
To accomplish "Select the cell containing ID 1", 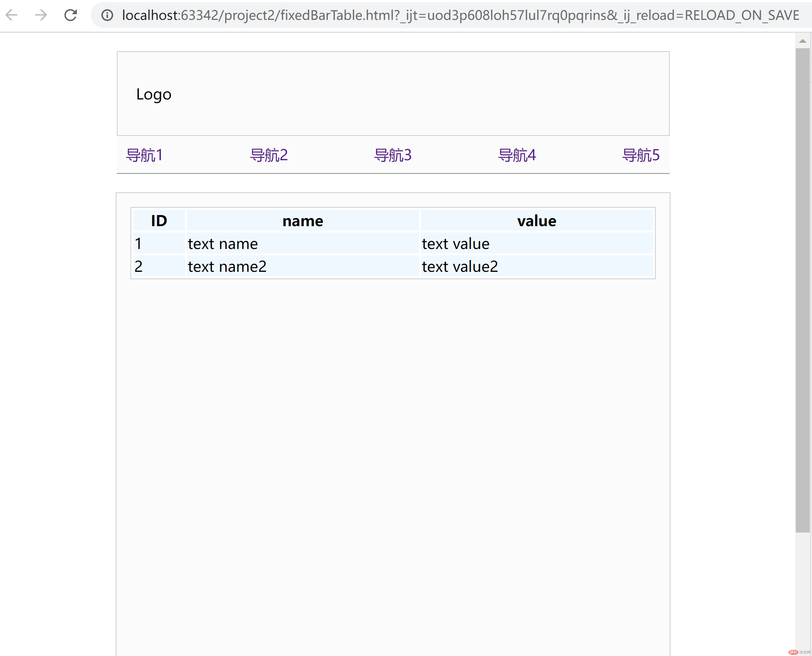I will pyautogui.click(x=159, y=243).
